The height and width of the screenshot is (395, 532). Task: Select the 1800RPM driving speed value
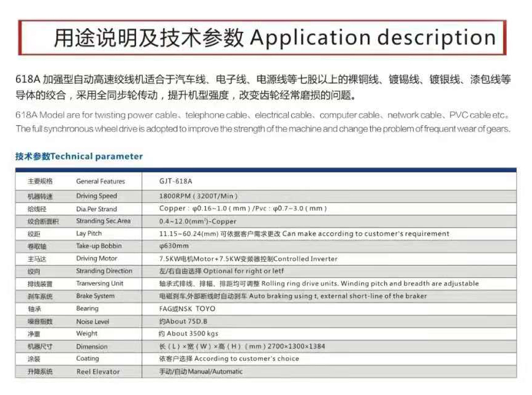click(198, 196)
